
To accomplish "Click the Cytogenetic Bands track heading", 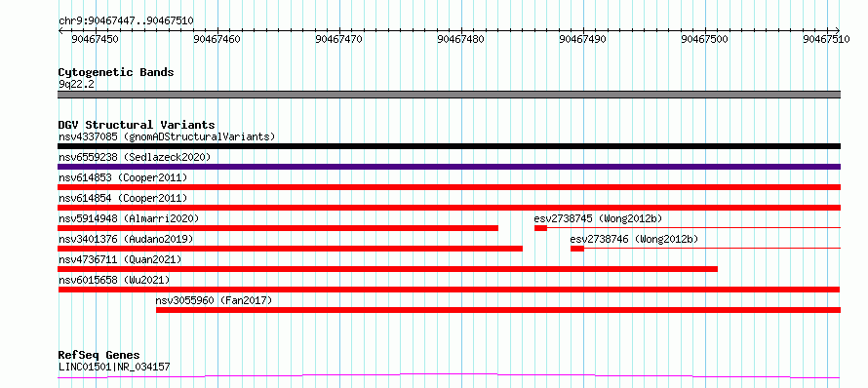I will [116, 72].
